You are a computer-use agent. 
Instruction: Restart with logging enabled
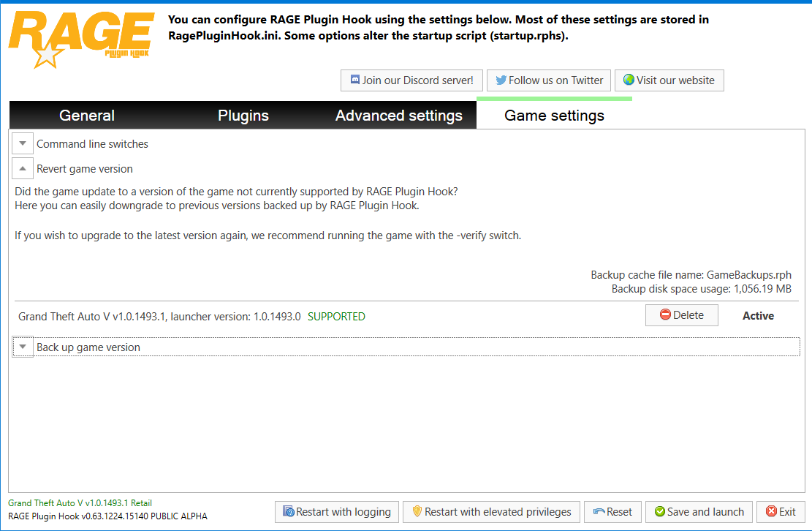click(x=337, y=512)
